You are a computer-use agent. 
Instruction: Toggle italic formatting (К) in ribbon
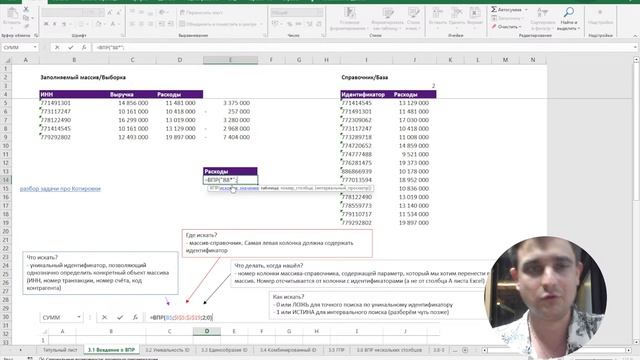pos(55,24)
